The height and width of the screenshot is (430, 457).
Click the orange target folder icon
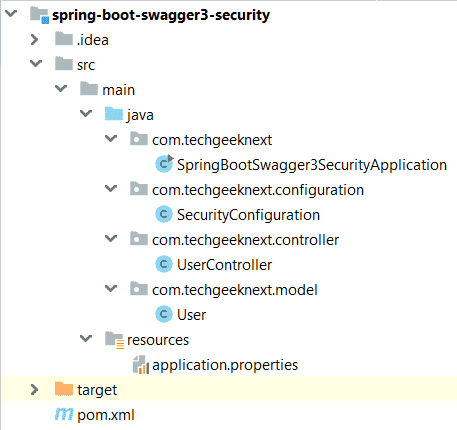(64, 389)
